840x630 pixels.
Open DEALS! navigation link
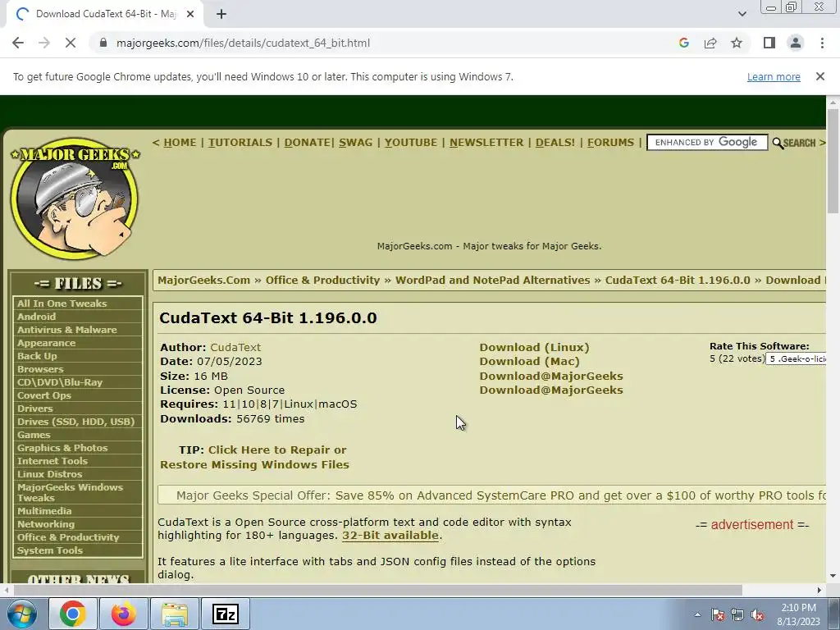[555, 143]
